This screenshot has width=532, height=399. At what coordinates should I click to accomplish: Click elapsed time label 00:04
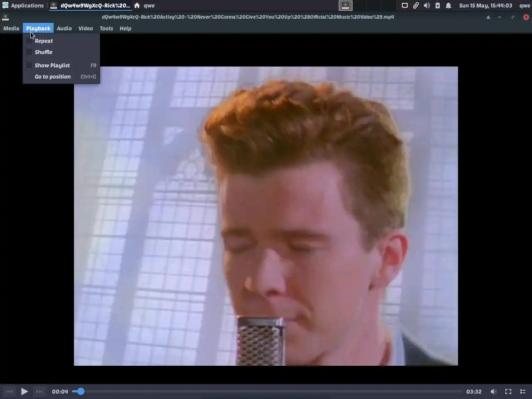(60, 392)
